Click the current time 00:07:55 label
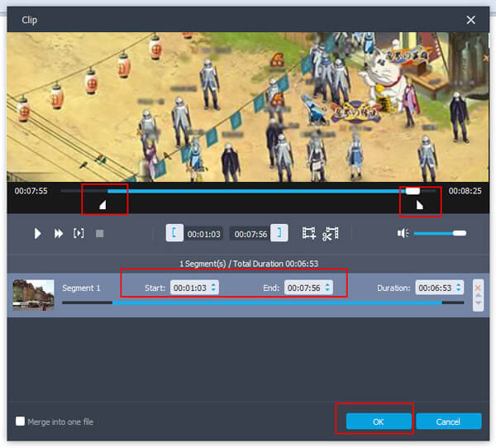496x448 pixels. coord(31,191)
